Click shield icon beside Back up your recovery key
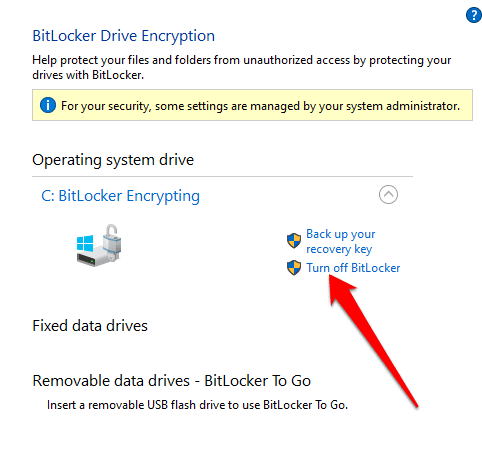The image size is (482, 463). click(294, 241)
